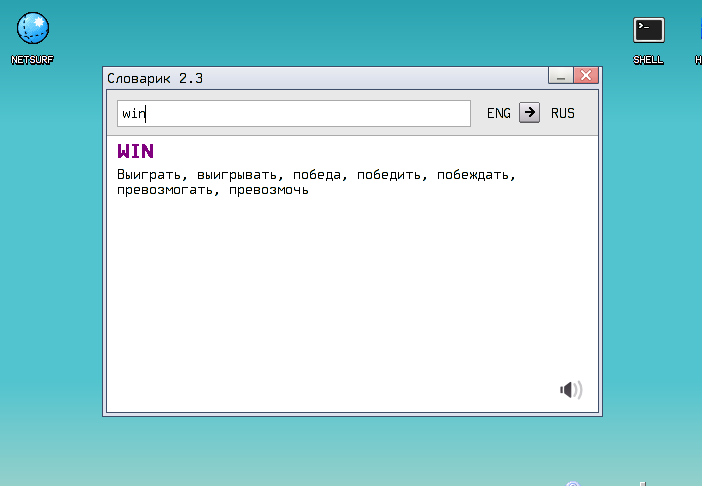Click the word "Выиграть" in the translation
The height and width of the screenshot is (486, 702).
149,175
